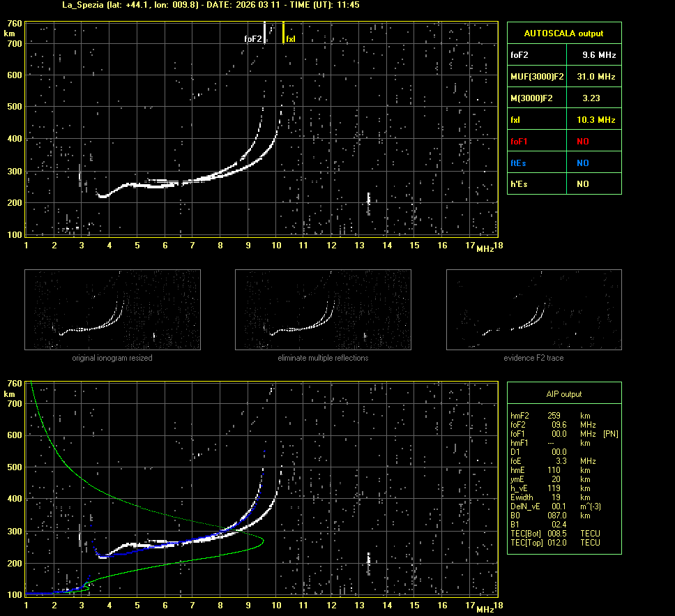Viewport: 675px width, 616px height.
Task: Select the blue ftEs label
Action: tap(519, 163)
